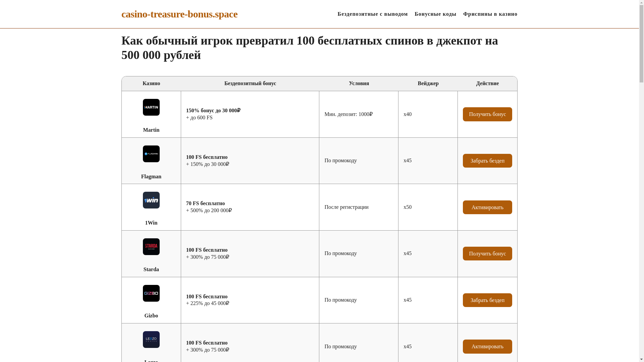The image size is (644, 362).
Task: Open the Бездепозитные с выводом menu item
Action: (x=373, y=14)
